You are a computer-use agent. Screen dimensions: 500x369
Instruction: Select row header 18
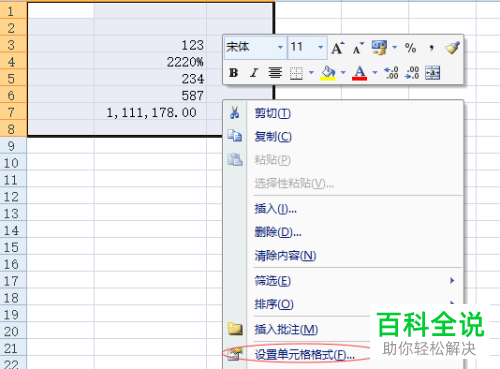click(x=13, y=298)
